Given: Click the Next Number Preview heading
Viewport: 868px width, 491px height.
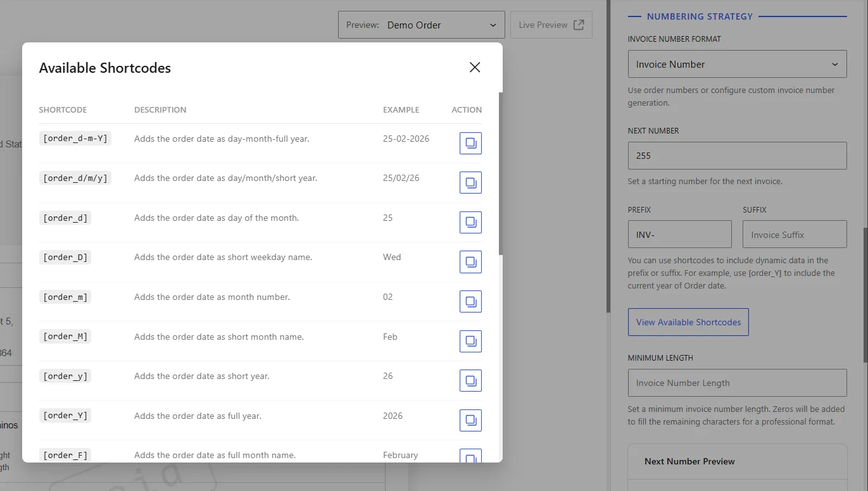Looking at the screenshot, I should [x=689, y=461].
